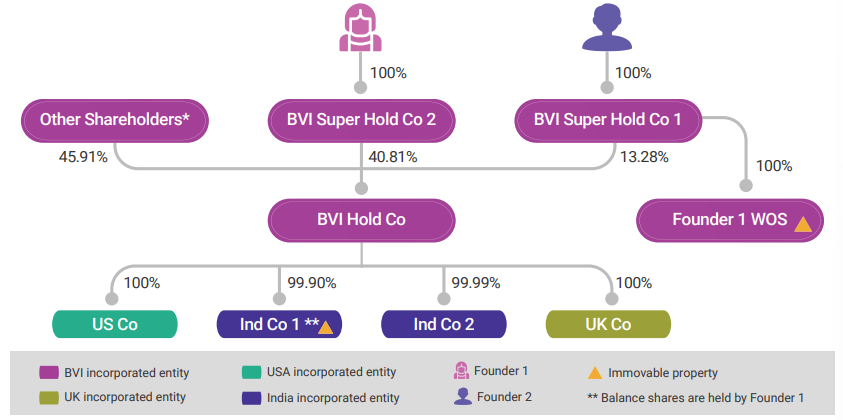This screenshot has height=420, width=843.
Task: Click the Immovable property triangle in legend
Action: (595, 372)
